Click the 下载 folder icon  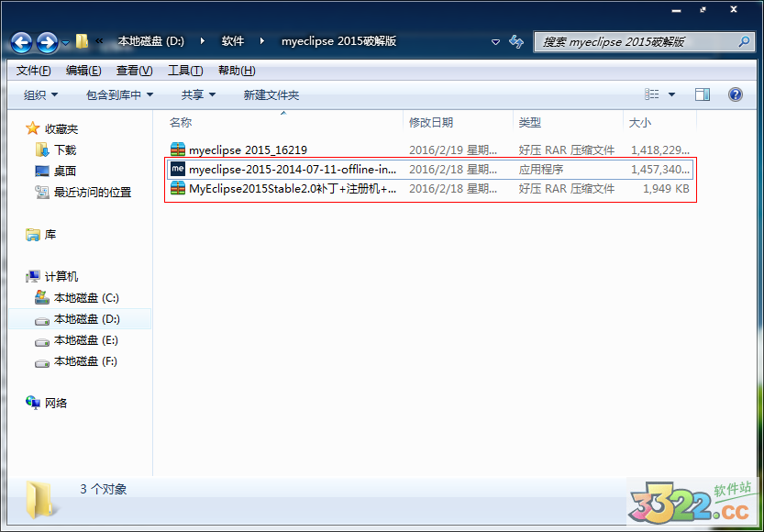(42, 150)
